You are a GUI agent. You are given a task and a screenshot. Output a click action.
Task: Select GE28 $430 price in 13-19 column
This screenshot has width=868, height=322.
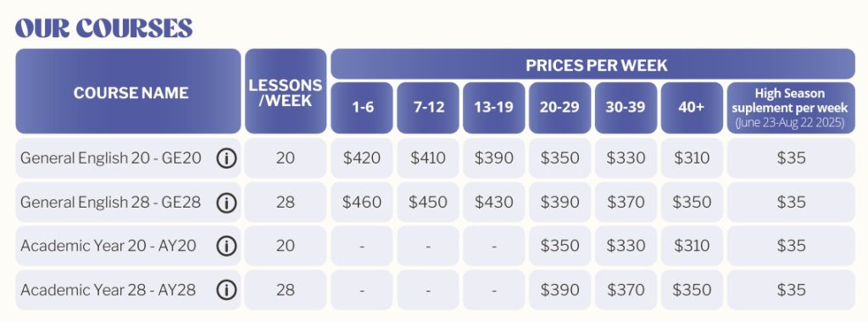tap(494, 203)
